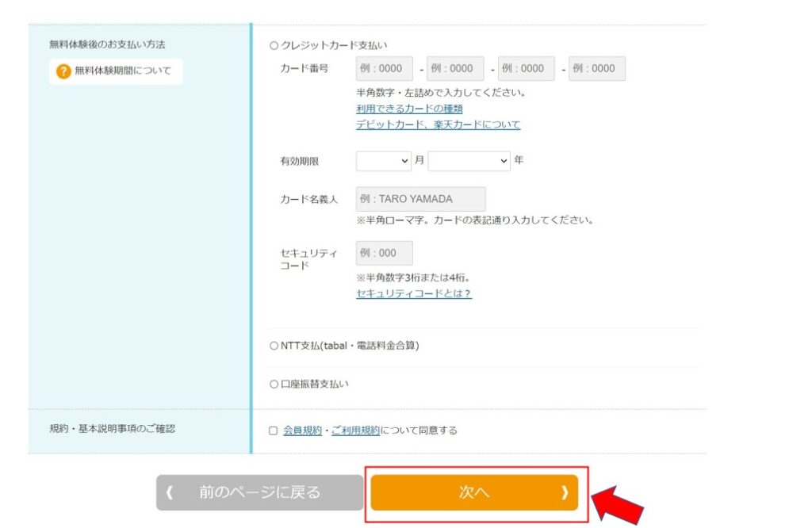Select NTT支払 payment radio option

coord(274,346)
